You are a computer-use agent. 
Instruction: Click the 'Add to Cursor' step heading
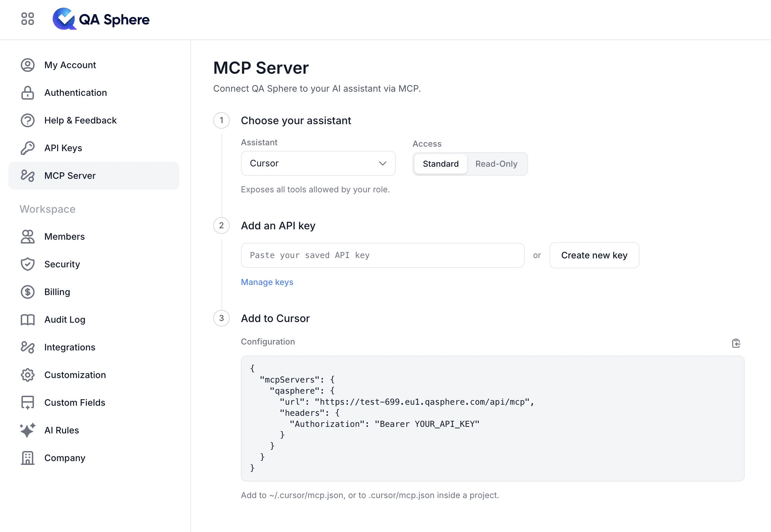(275, 318)
